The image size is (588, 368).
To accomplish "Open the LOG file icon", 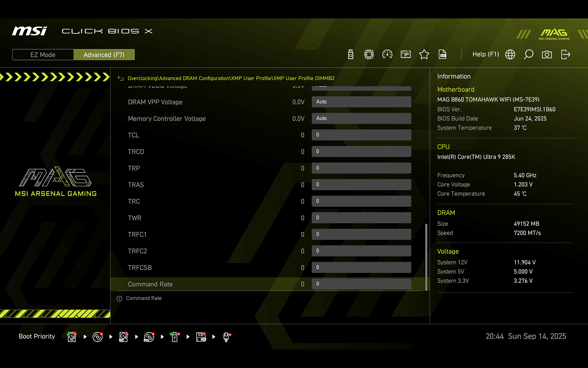I will [442, 54].
